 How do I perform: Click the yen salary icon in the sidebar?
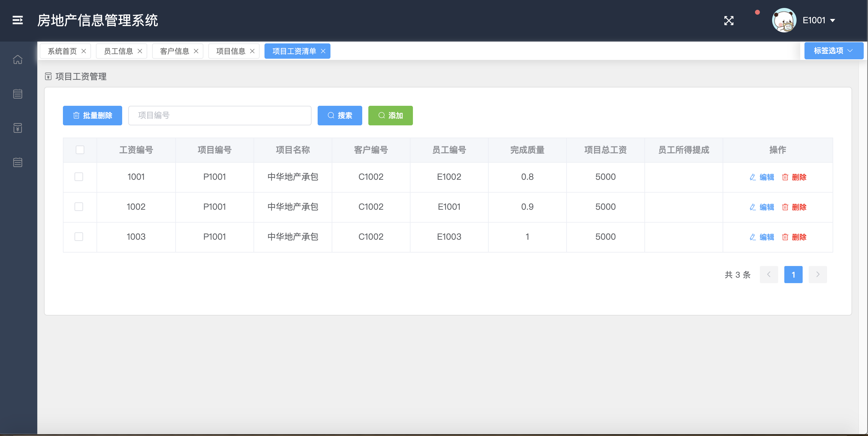click(x=17, y=128)
